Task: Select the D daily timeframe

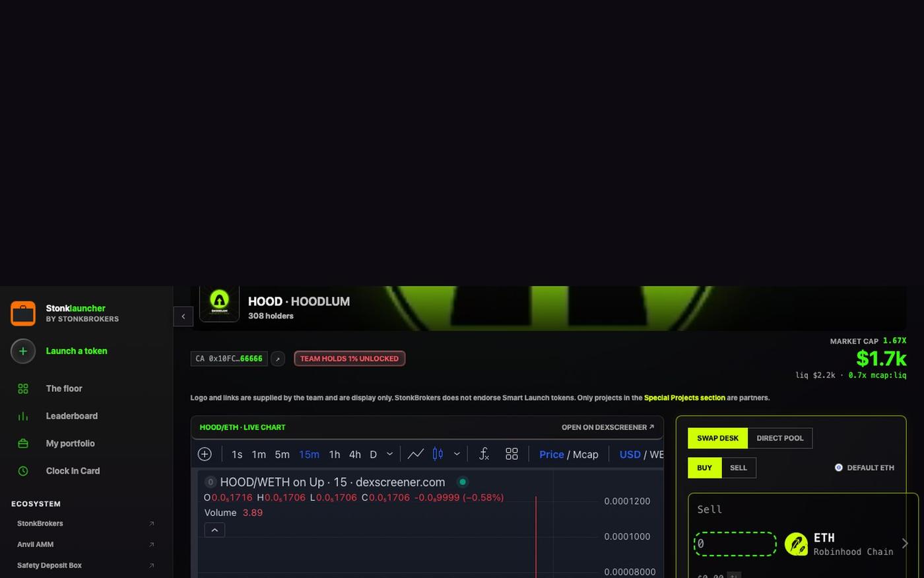Action: pyautogui.click(x=373, y=454)
